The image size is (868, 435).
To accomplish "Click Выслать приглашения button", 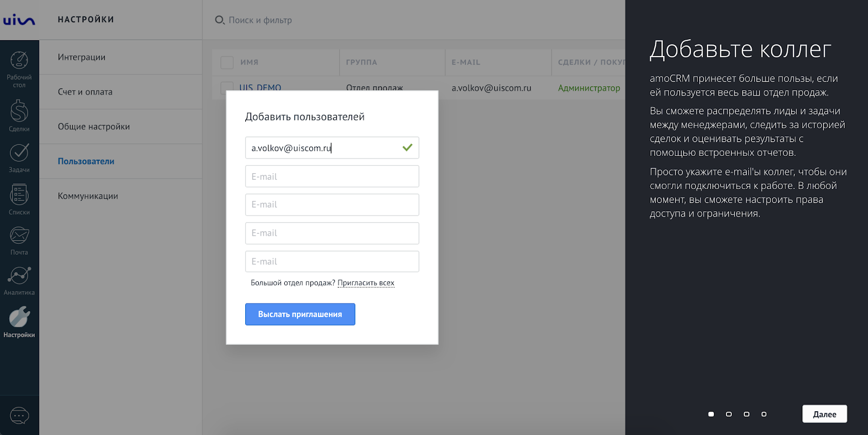I will pos(300,314).
